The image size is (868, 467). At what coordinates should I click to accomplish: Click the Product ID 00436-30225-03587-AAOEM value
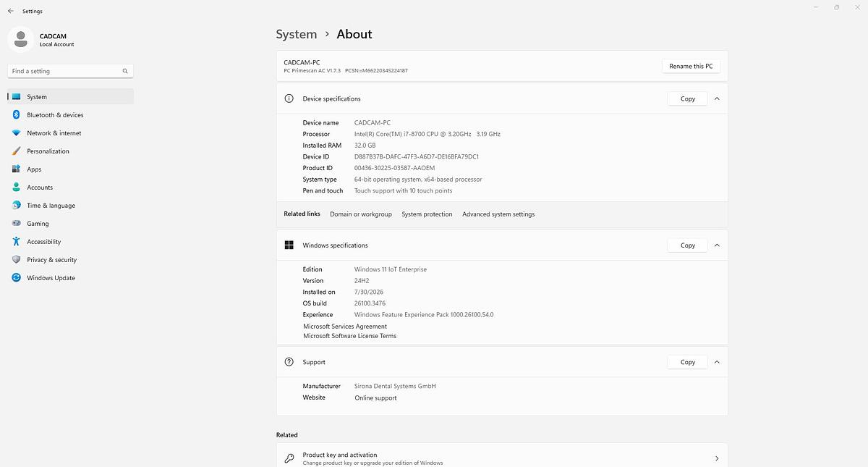[394, 168]
